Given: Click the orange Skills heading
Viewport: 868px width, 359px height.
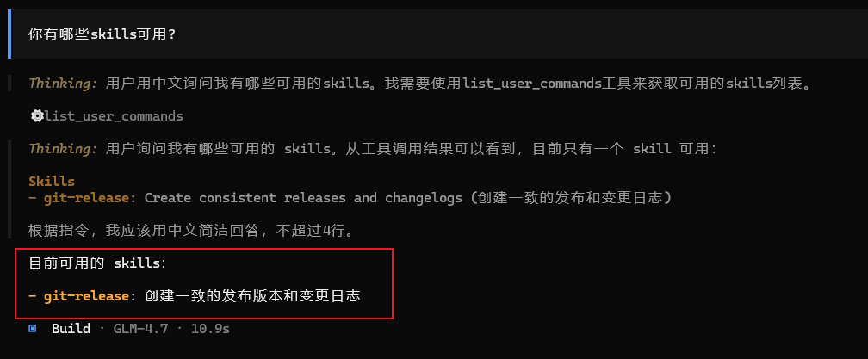Looking at the screenshot, I should (52, 182).
